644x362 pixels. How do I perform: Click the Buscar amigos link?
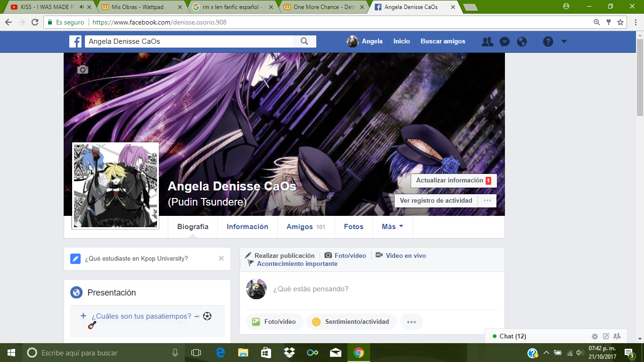(443, 41)
